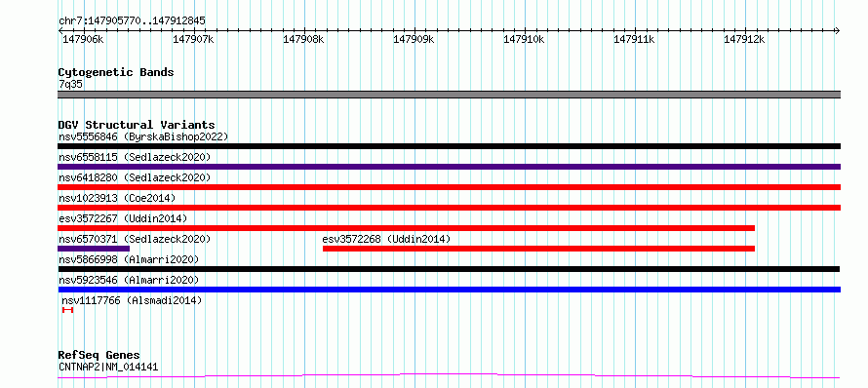Click the gray 7q35 cytogenetic band
Viewport: 868px width, 388px height.
pyautogui.click(x=449, y=95)
